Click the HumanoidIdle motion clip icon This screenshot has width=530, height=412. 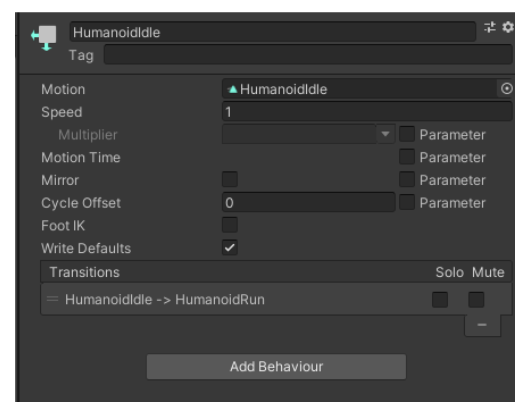point(233,89)
